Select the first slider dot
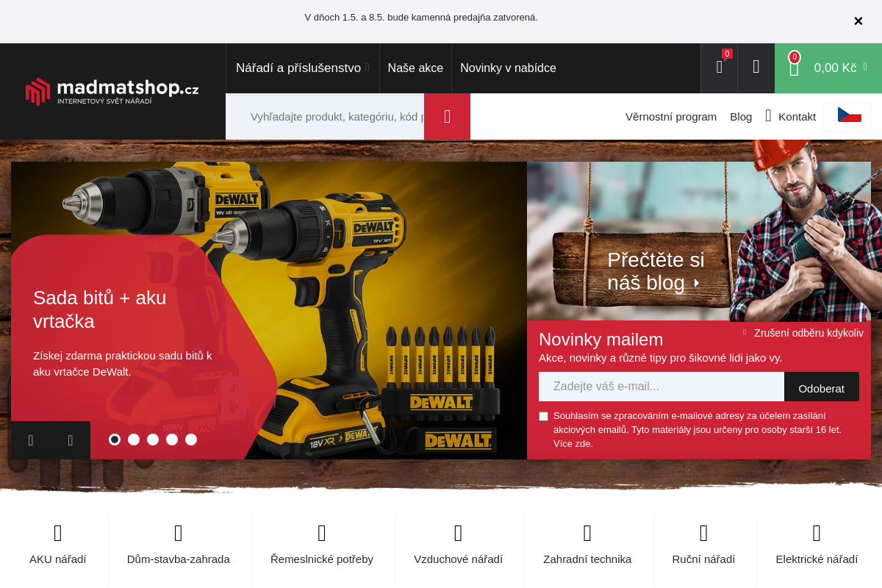This screenshot has width=882, height=588. (x=115, y=440)
